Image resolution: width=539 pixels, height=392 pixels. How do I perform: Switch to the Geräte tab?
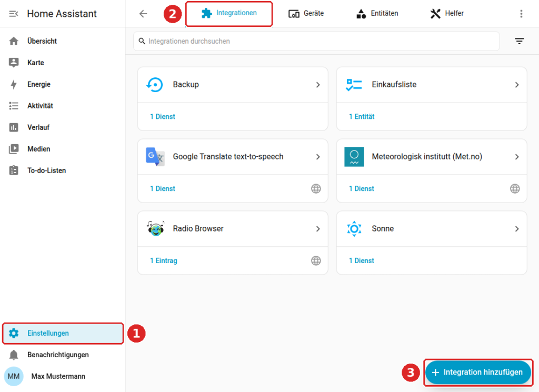(x=306, y=13)
